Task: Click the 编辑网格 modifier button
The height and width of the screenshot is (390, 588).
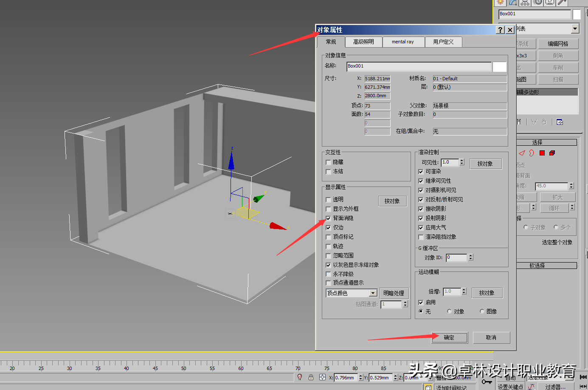Action: (x=558, y=44)
